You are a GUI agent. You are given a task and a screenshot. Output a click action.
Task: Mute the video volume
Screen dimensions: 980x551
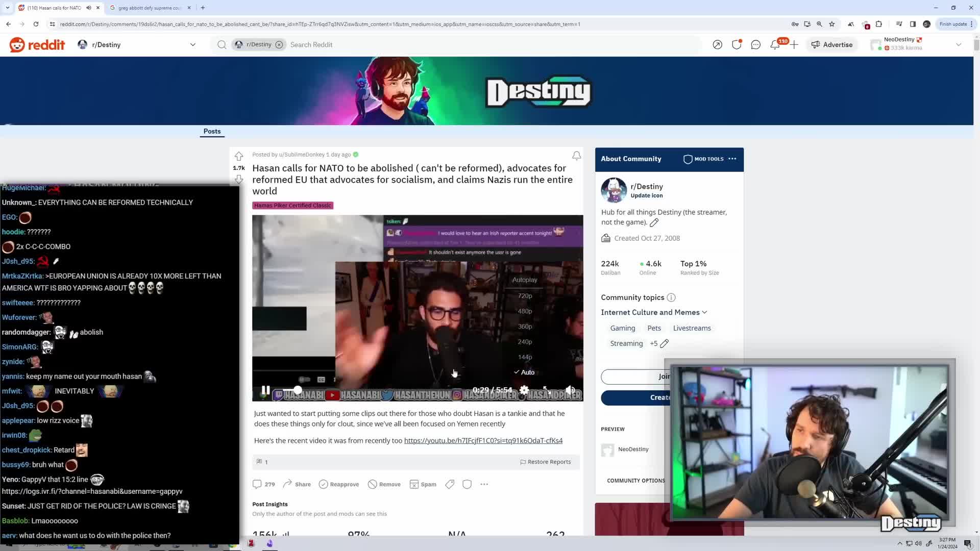tap(571, 390)
